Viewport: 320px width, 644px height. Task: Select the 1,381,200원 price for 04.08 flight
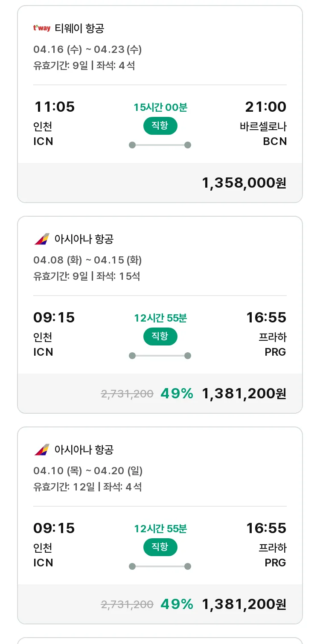[x=244, y=394]
